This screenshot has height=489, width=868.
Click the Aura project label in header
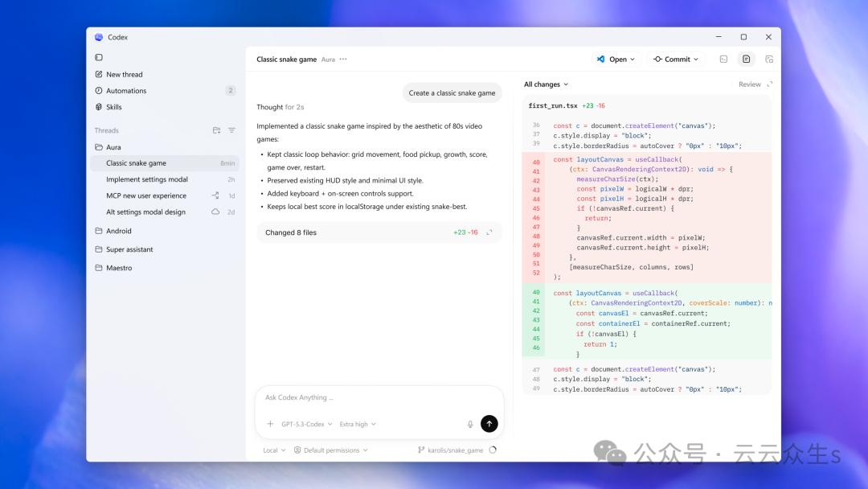point(328,60)
